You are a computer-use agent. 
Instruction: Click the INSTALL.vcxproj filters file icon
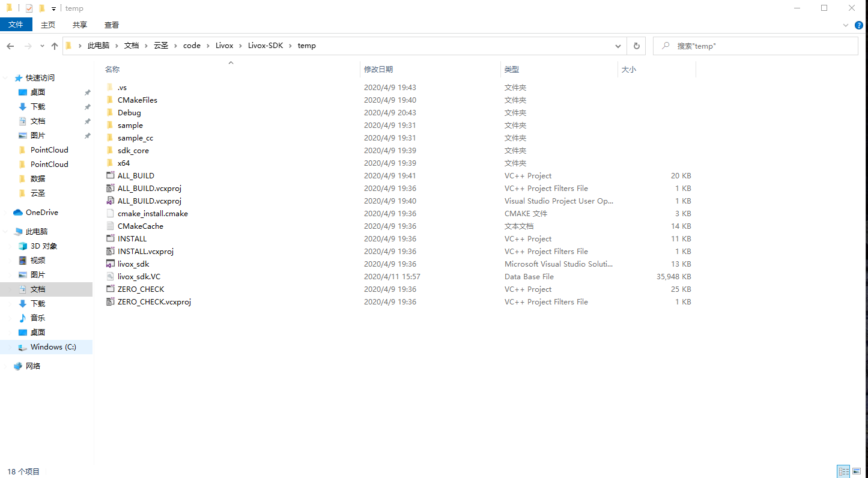click(110, 251)
